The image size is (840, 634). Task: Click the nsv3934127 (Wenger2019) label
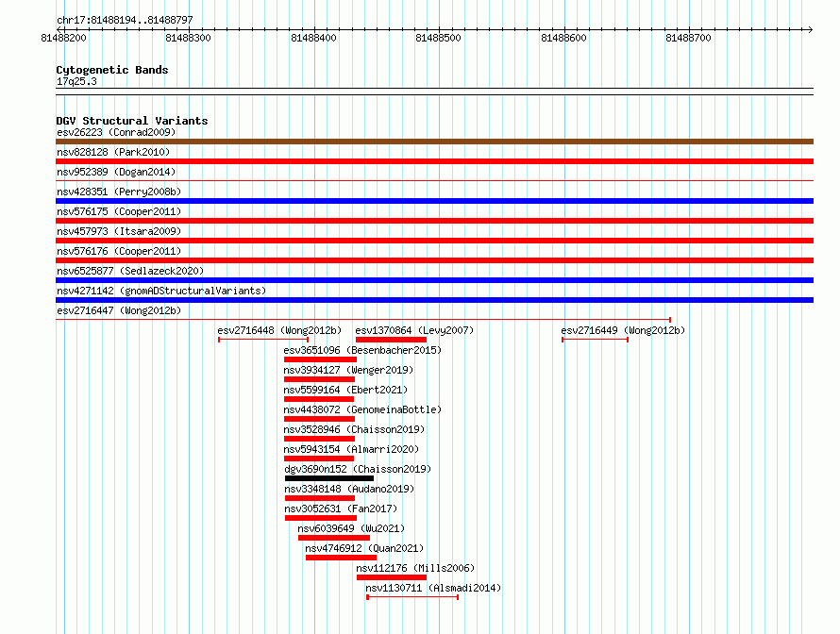[348, 370]
